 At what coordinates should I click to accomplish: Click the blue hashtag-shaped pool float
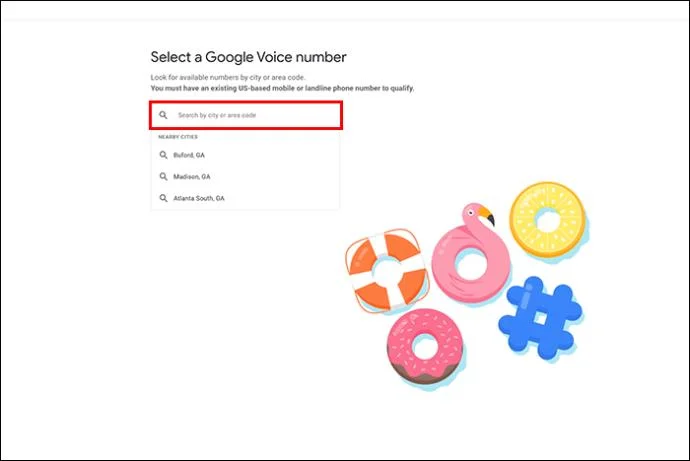pos(539,317)
